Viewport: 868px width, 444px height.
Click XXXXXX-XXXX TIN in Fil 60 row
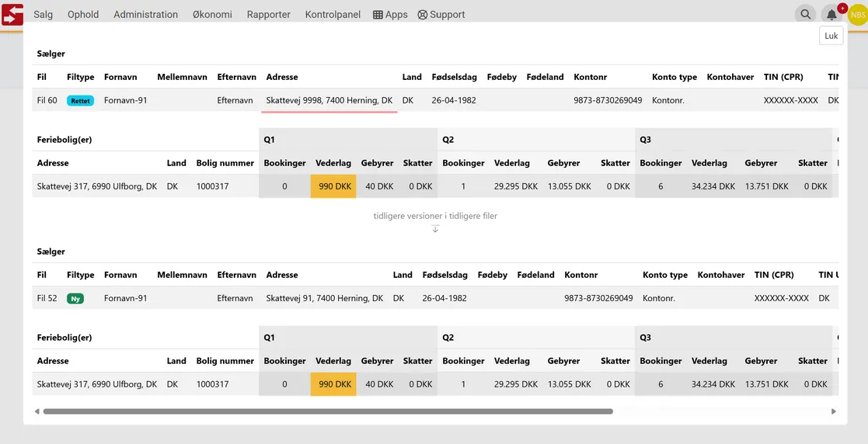click(790, 100)
